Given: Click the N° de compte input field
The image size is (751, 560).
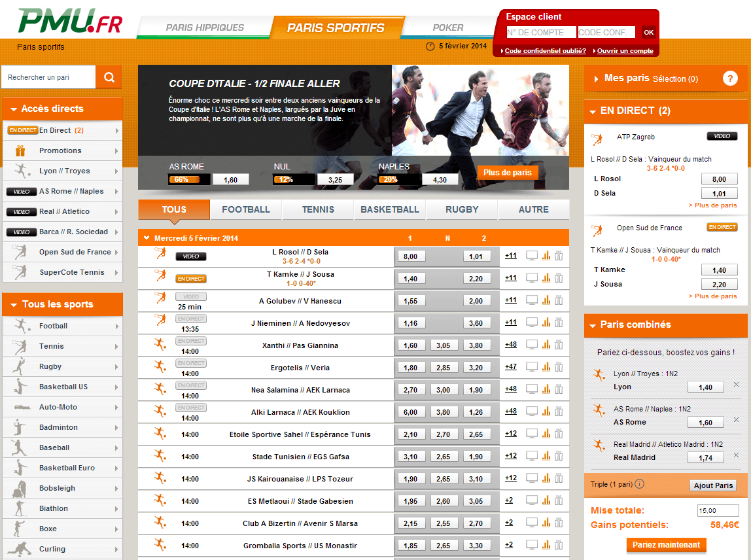Looking at the screenshot, I should point(541,32).
